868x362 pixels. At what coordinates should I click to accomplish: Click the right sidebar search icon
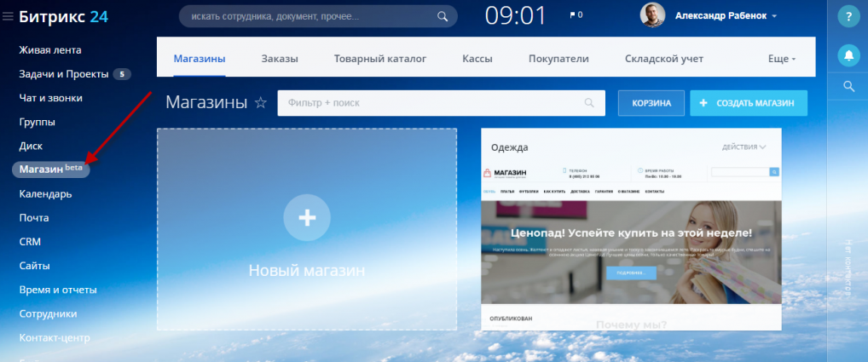point(848,86)
